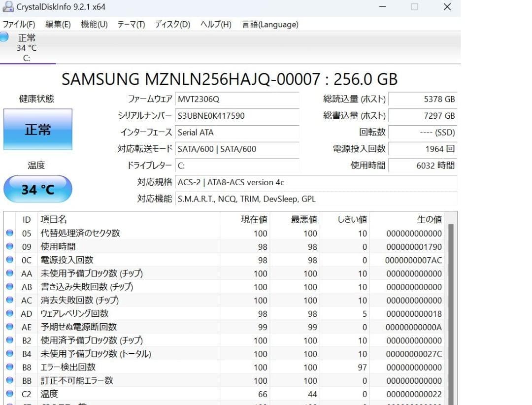The image size is (532, 405).
Task: Open the 編集 menu
Action: click(58, 24)
